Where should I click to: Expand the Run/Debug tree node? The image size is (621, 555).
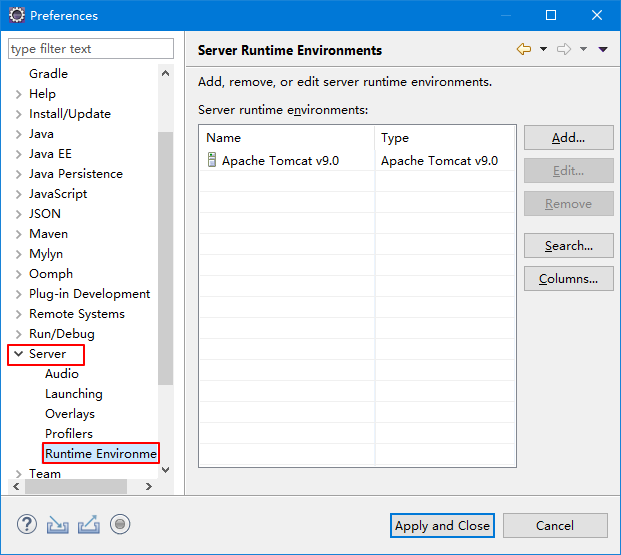(18, 334)
